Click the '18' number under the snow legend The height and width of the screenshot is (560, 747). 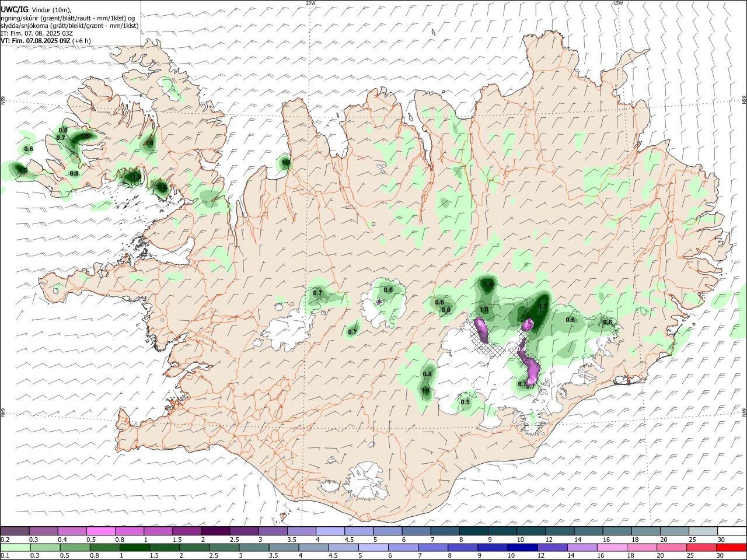click(634, 540)
